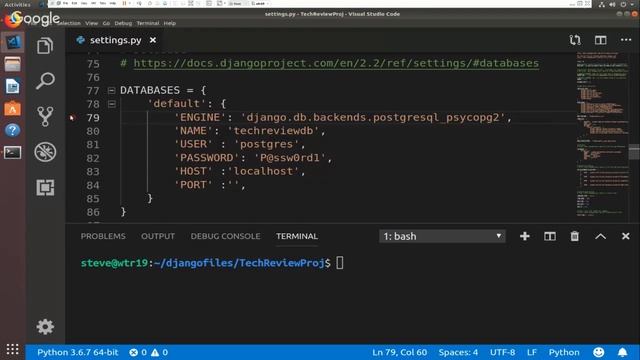This screenshot has width=640, height=360.
Task: Click the Activities button in the top bar
Action: [17, 4]
